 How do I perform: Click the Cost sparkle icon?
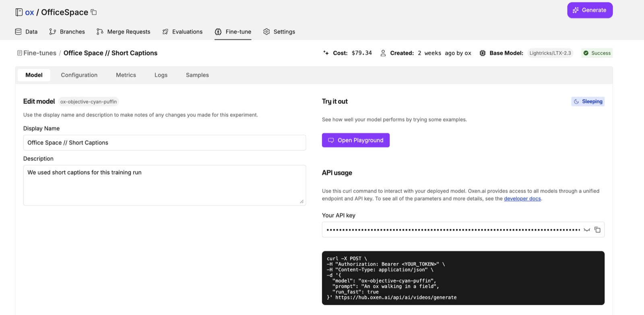326,53
